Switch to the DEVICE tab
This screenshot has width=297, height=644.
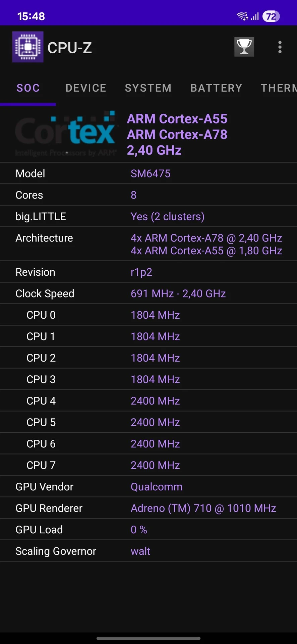[x=86, y=88]
